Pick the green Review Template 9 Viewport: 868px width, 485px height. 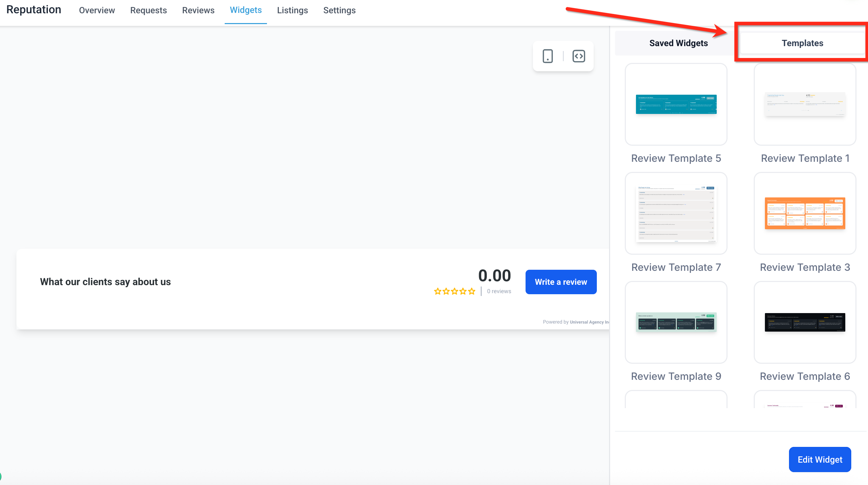tap(676, 322)
